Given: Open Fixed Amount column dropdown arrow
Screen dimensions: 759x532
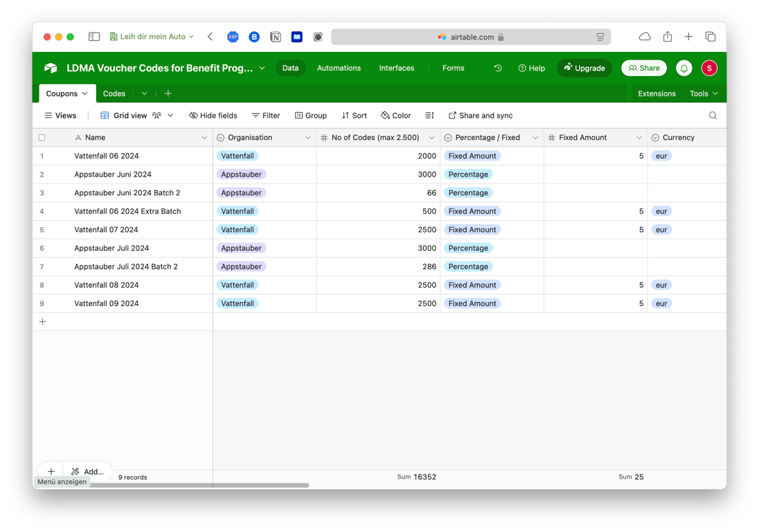Looking at the screenshot, I should point(639,138).
